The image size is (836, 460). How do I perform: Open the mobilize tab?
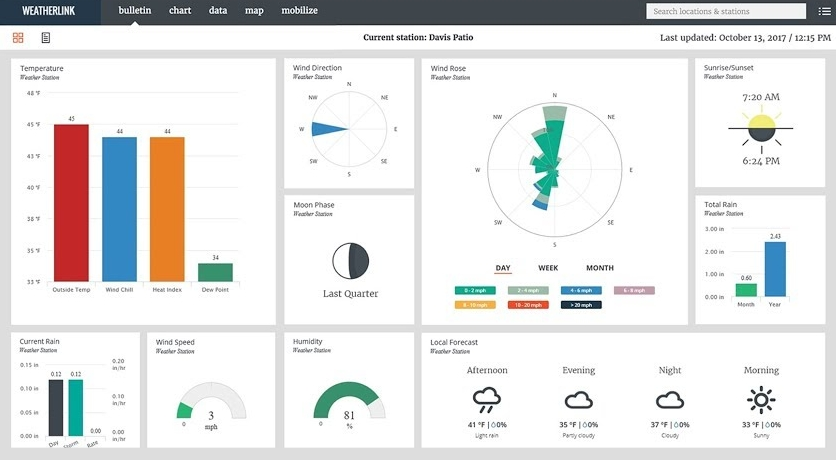point(299,11)
